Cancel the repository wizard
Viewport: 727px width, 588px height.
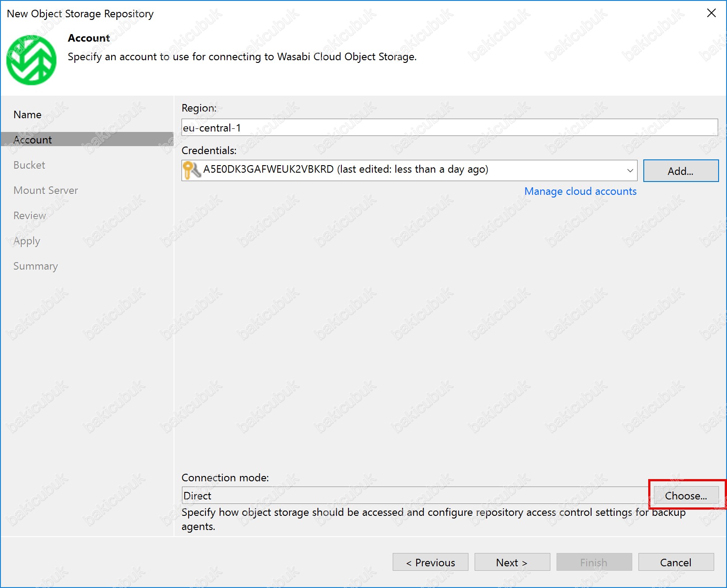676,562
